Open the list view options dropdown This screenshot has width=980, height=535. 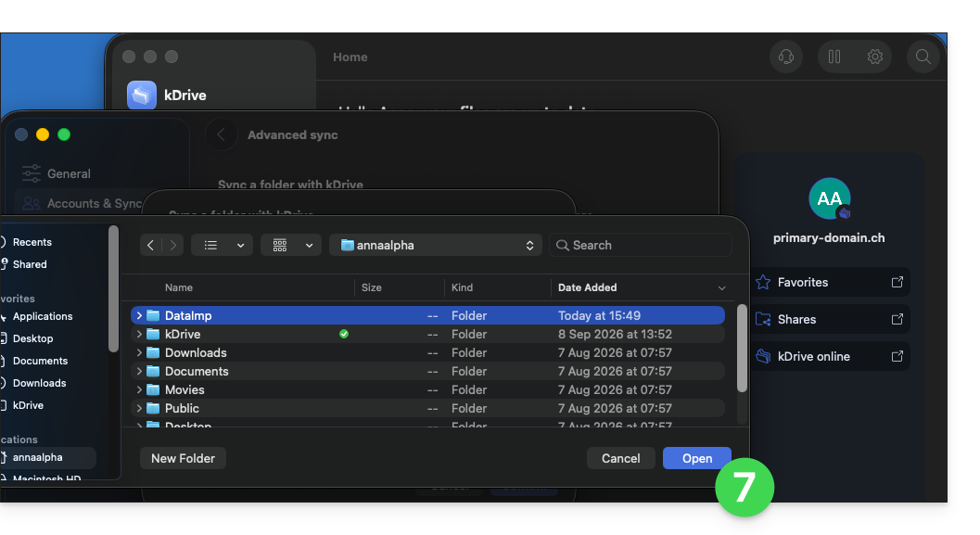222,245
